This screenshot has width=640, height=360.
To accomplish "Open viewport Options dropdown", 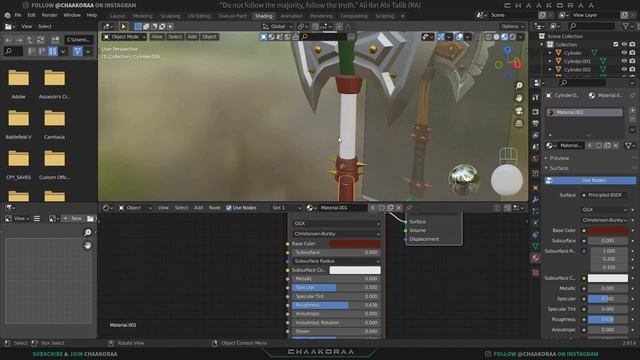I will pyautogui.click(x=512, y=27).
